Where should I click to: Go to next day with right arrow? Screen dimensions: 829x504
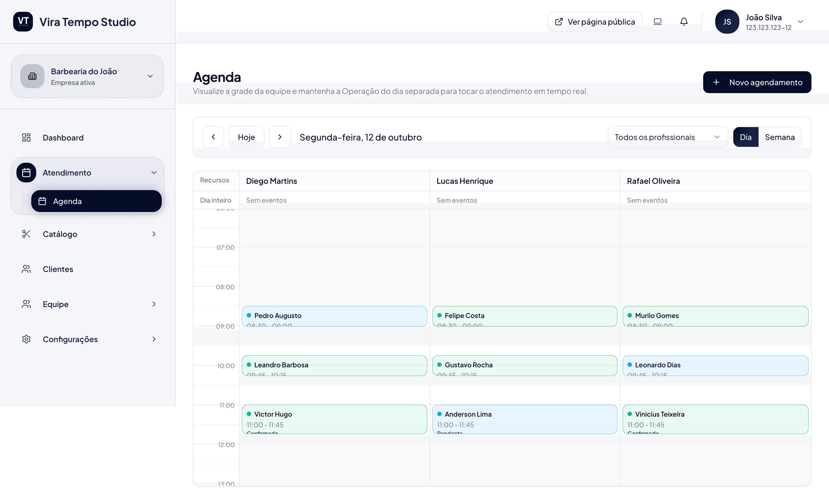[280, 137]
